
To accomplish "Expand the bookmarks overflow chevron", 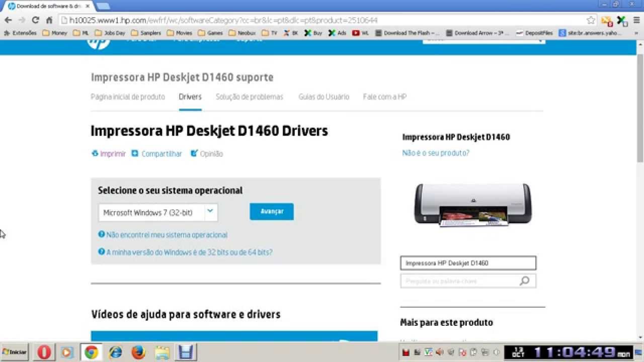I will 637,33.
